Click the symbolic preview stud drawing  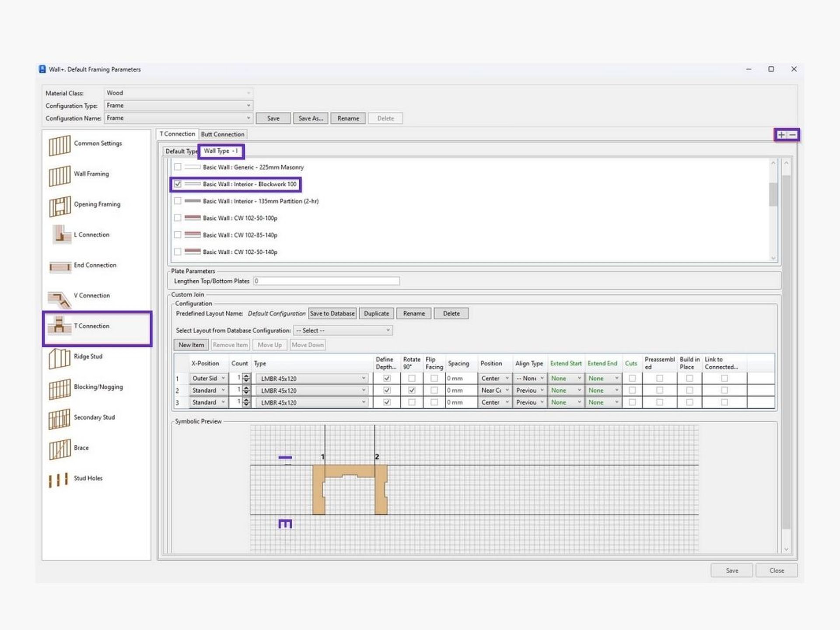(x=350, y=490)
